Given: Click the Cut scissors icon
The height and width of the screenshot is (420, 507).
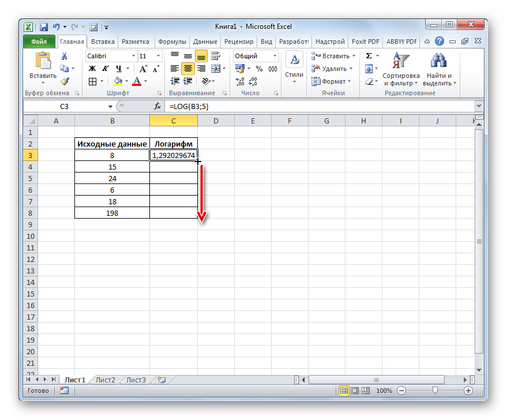Looking at the screenshot, I should coord(65,57).
